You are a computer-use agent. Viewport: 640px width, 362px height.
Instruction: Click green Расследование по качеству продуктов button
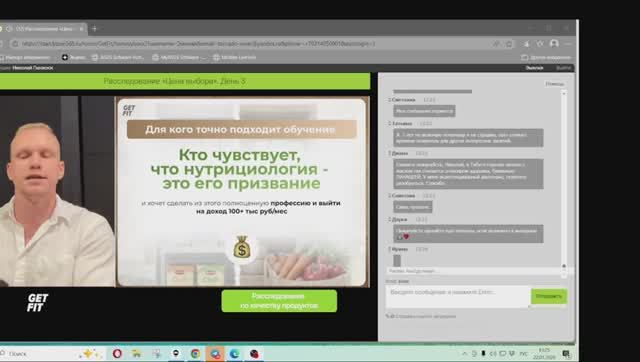279,301
